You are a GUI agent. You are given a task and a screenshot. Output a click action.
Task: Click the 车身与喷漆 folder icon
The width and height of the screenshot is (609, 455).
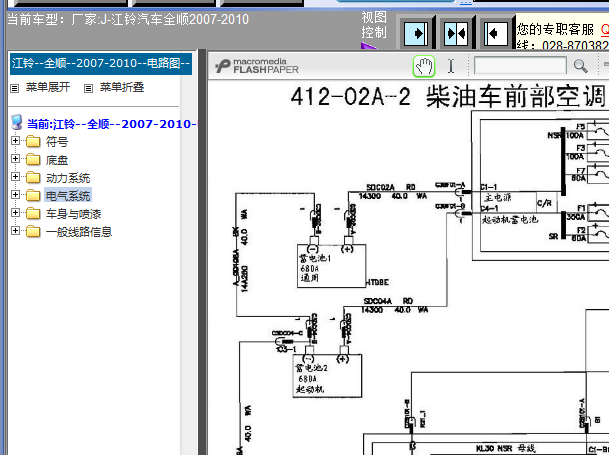[x=33, y=213]
